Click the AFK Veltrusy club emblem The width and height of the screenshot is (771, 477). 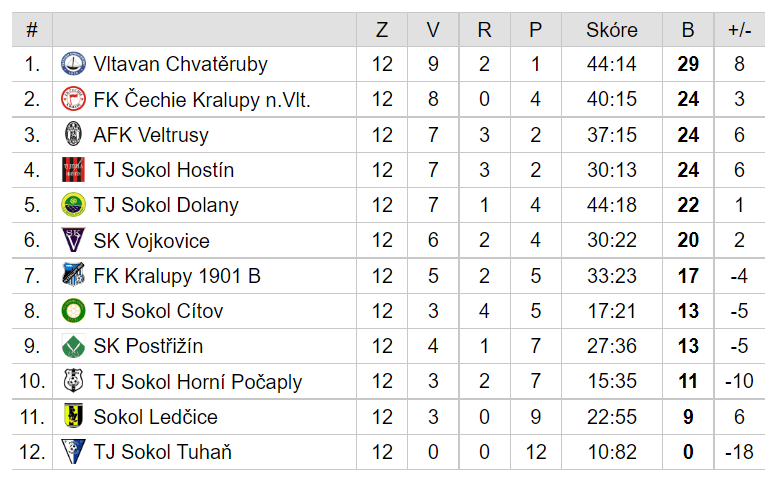[x=73, y=134]
